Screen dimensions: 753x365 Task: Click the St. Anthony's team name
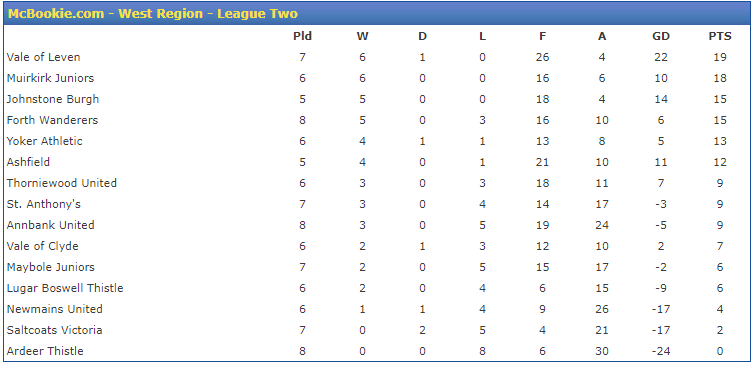pos(44,204)
